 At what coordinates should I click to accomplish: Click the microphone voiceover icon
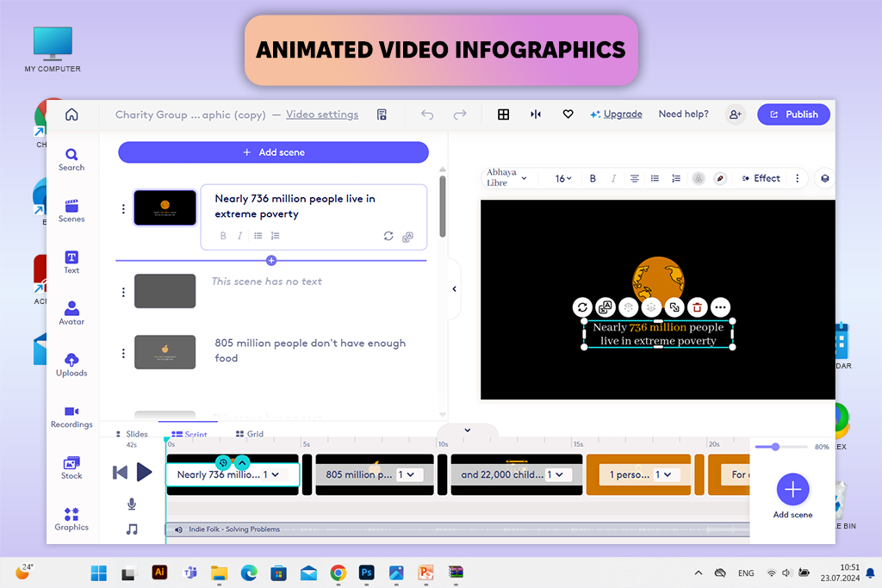coord(132,504)
